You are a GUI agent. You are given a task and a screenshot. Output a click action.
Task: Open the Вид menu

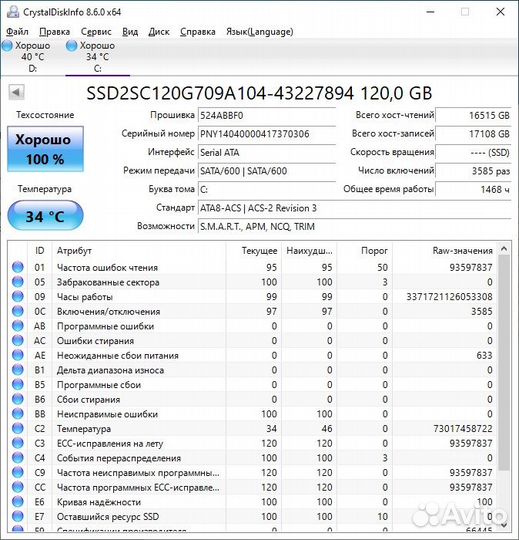[x=130, y=32]
